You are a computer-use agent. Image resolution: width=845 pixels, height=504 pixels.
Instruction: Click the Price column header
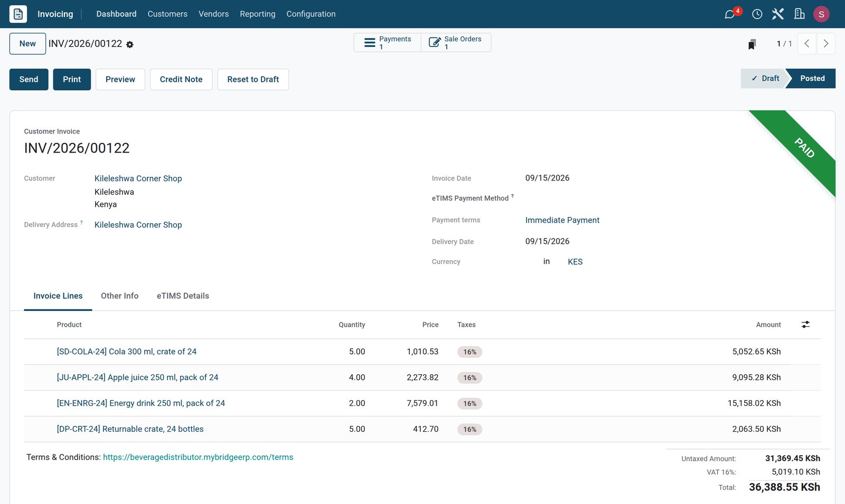(x=430, y=325)
